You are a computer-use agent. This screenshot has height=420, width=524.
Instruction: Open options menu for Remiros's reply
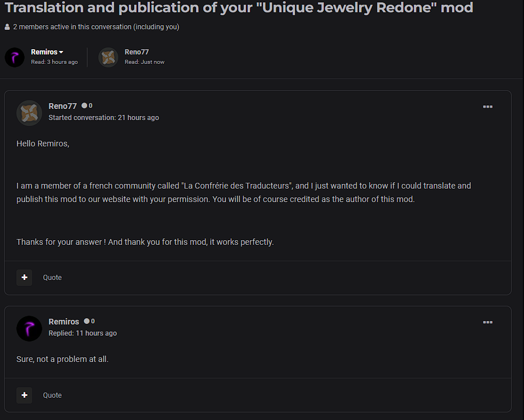(487, 322)
